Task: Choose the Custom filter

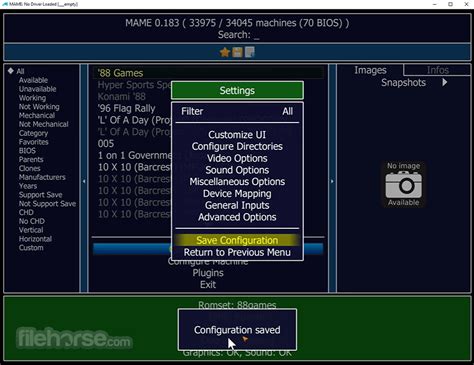Action: pyautogui.click(x=31, y=248)
